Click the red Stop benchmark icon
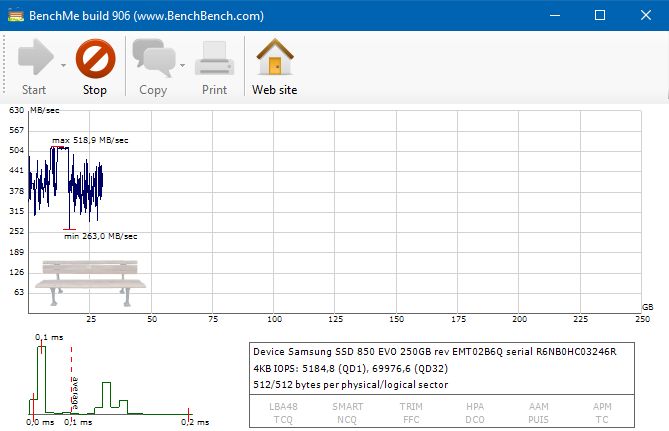The height and width of the screenshot is (431, 669). click(95, 59)
